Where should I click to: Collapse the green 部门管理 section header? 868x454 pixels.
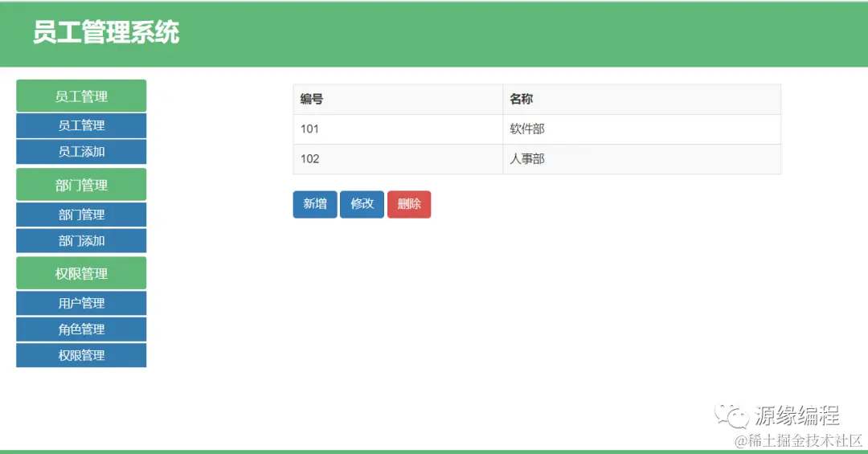tap(81, 184)
